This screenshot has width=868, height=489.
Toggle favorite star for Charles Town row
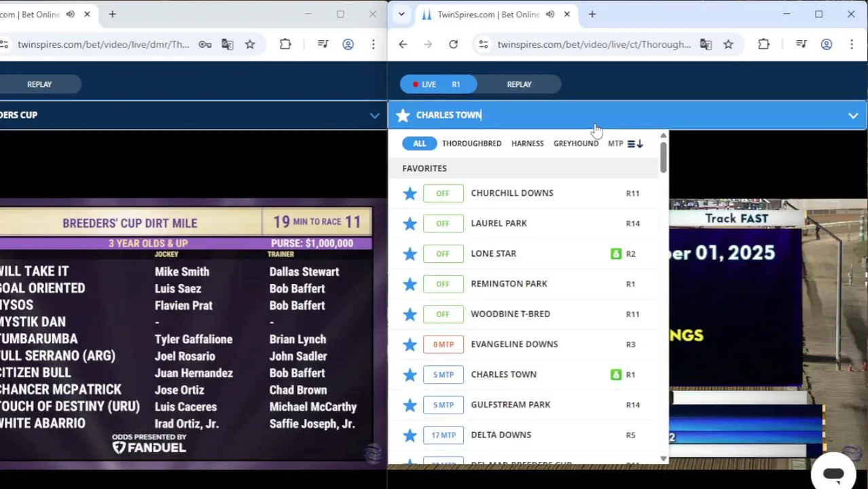[x=410, y=375]
